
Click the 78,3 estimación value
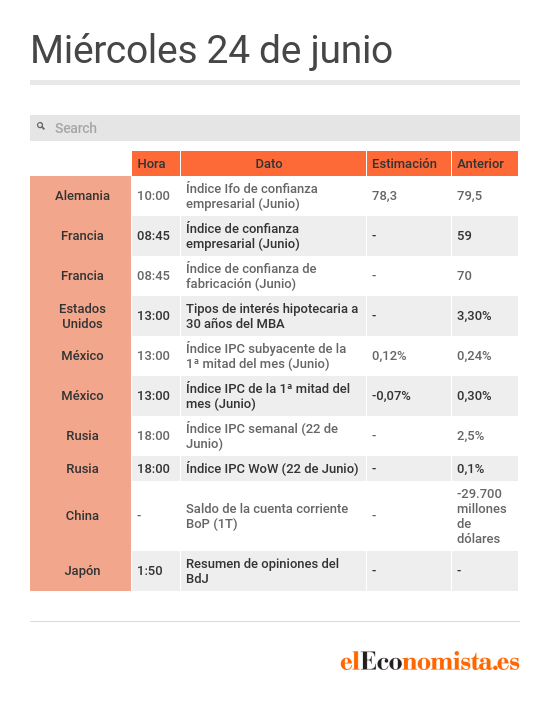[x=384, y=196]
